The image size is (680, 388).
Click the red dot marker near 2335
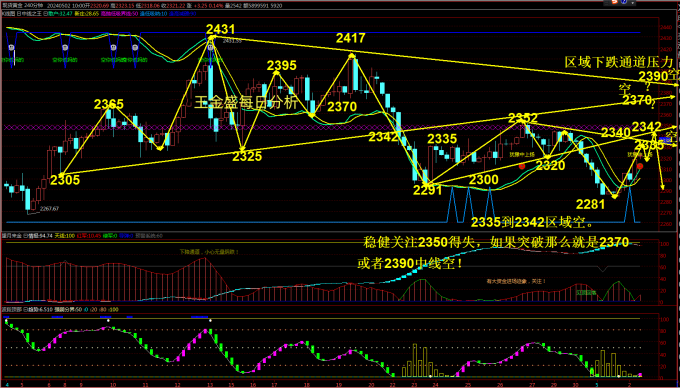click(640, 166)
